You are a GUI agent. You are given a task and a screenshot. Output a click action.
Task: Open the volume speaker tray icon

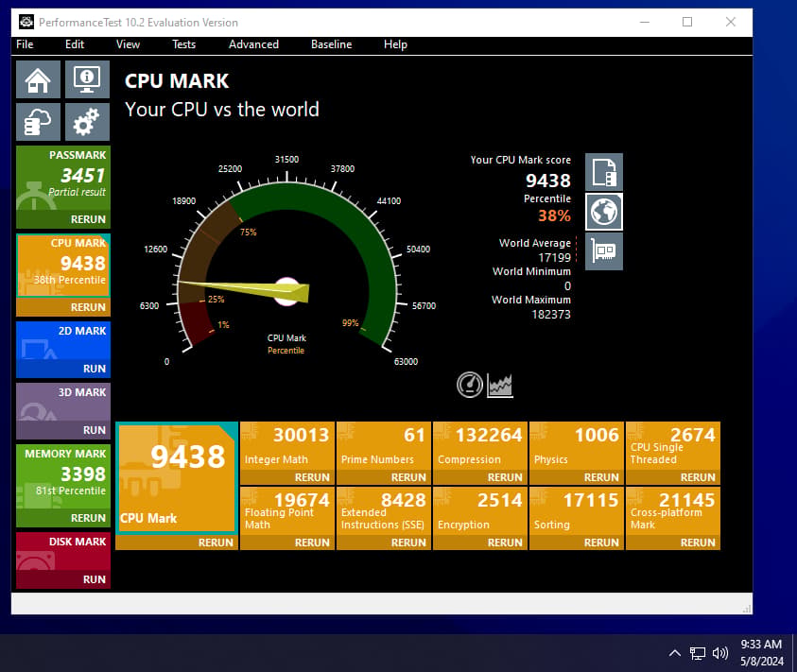click(x=720, y=653)
